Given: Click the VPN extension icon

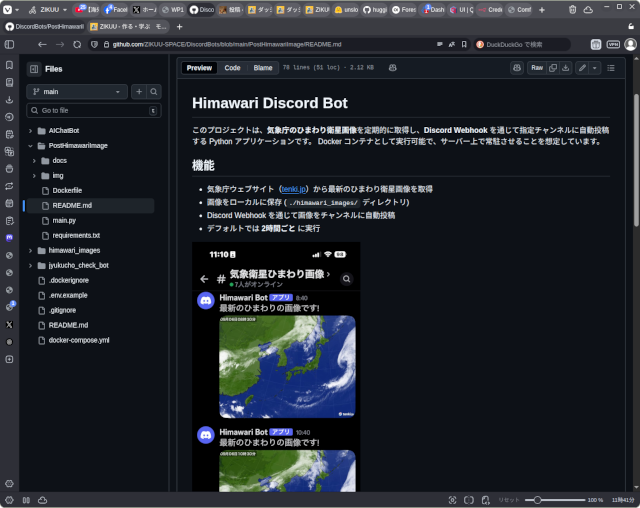Looking at the screenshot, I should pyautogui.click(x=613, y=44).
